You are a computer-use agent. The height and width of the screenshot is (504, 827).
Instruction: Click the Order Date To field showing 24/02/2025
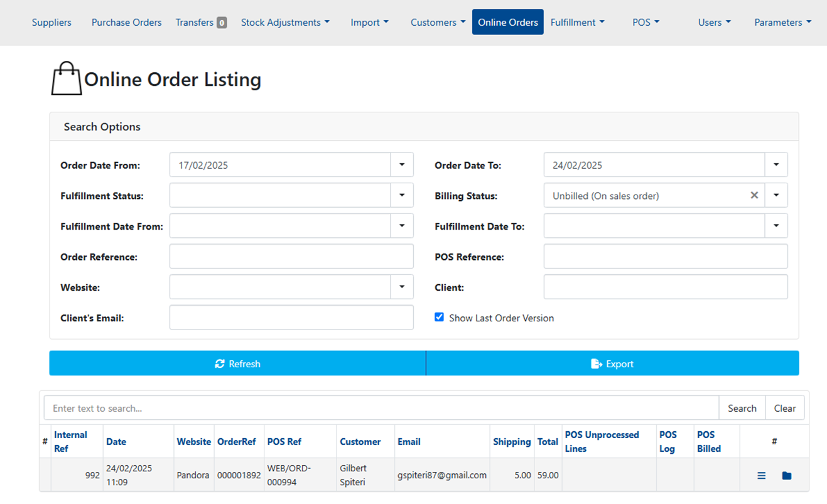tap(654, 165)
